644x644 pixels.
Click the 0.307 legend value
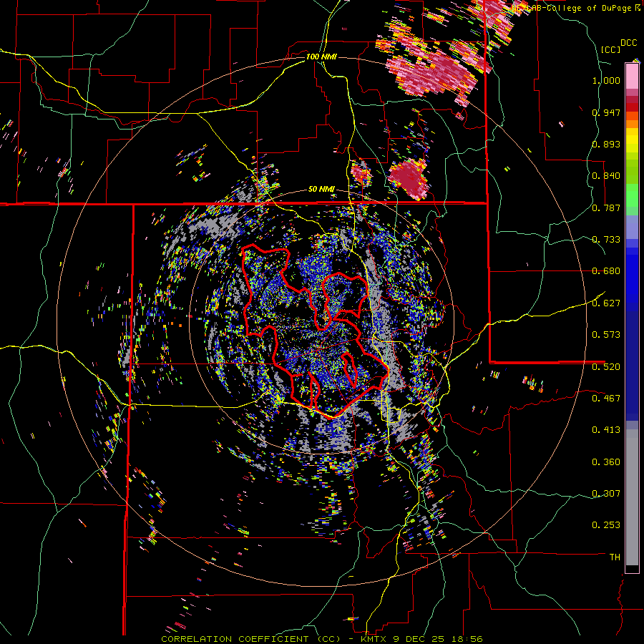pyautogui.click(x=606, y=493)
